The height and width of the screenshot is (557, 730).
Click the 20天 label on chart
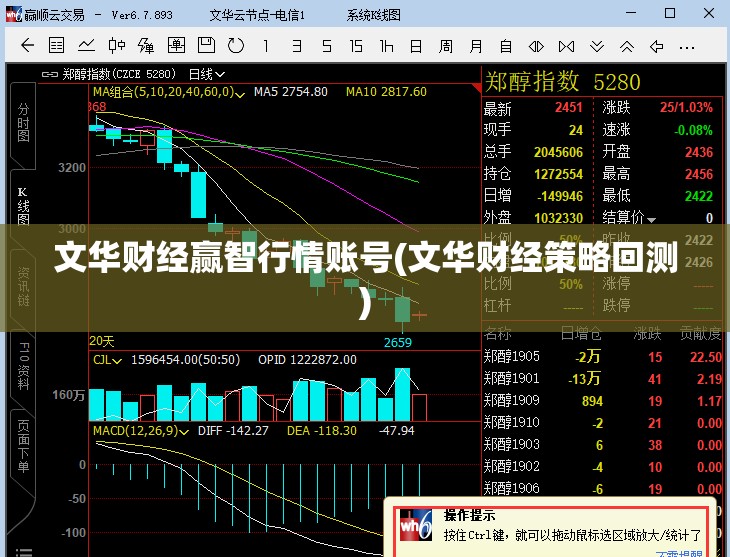(x=102, y=341)
